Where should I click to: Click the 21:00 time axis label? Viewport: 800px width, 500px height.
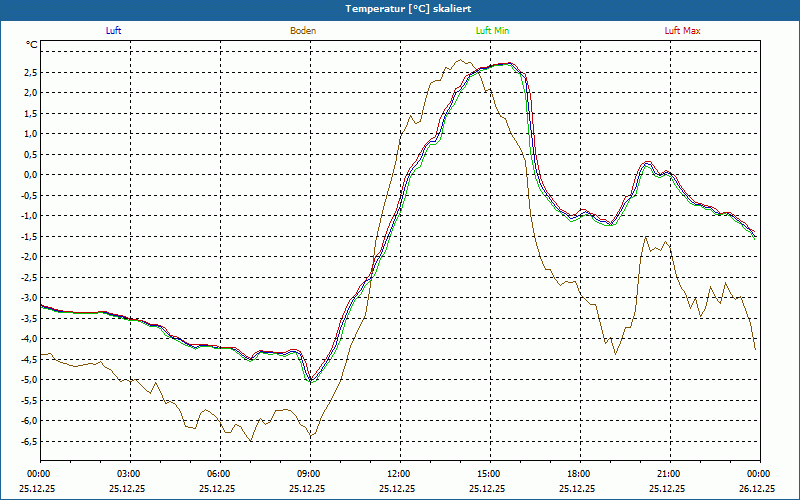click(x=668, y=474)
